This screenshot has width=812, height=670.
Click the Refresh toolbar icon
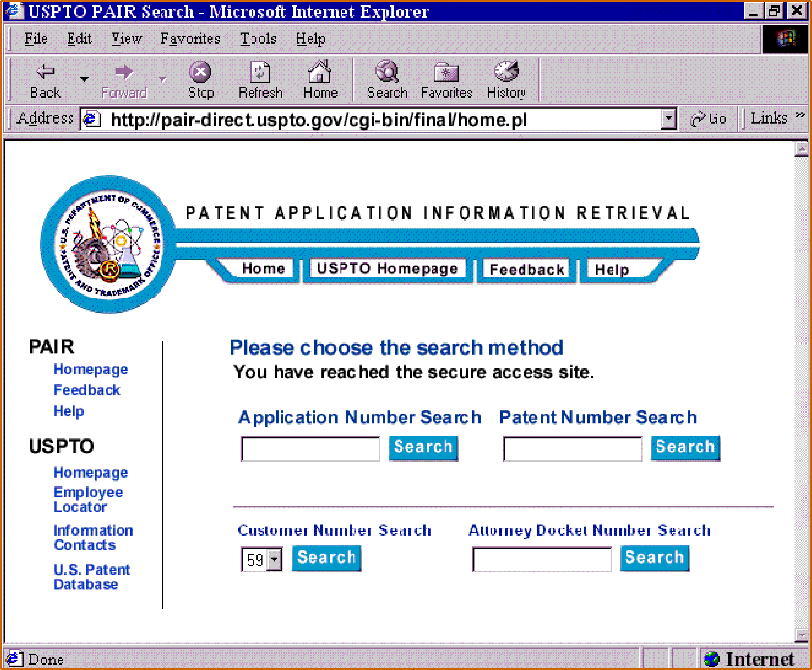[x=260, y=72]
